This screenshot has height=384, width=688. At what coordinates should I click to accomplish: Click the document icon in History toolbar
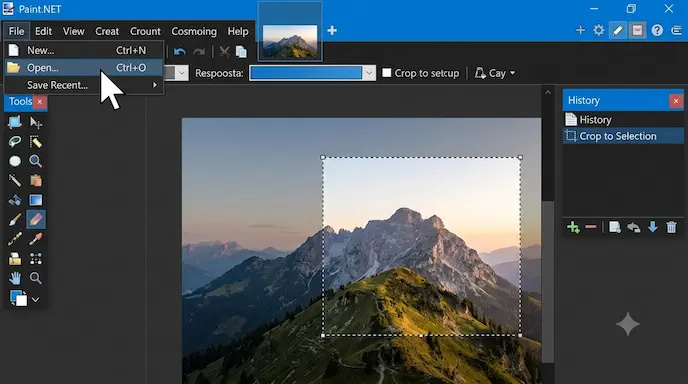(615, 227)
